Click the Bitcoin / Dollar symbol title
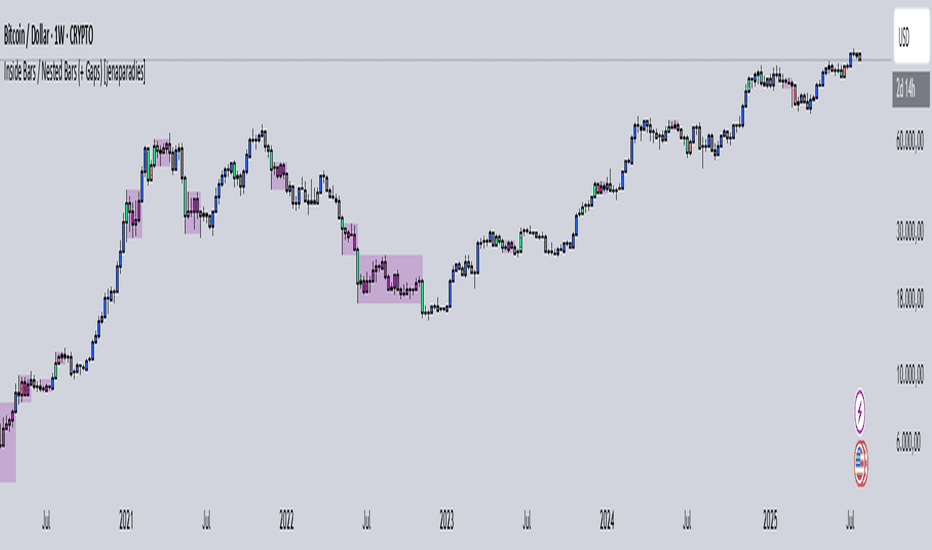Image resolution: width=932 pixels, height=550 pixels. coord(48,36)
